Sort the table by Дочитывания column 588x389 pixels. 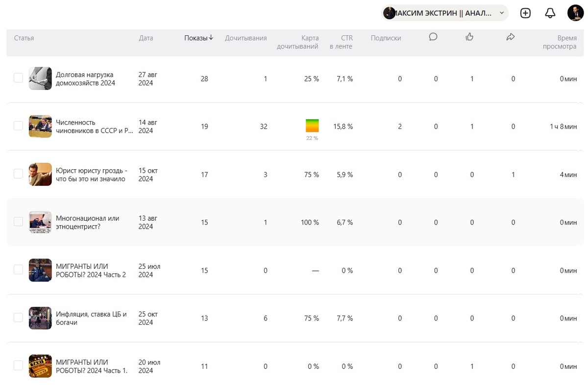click(x=245, y=38)
